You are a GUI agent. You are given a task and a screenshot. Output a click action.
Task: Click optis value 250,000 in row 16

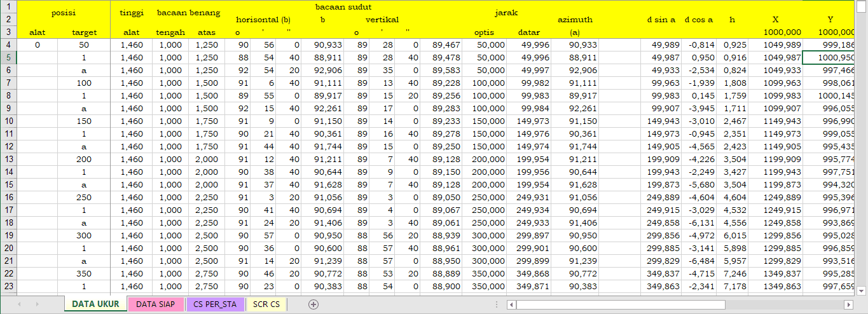tap(484, 197)
